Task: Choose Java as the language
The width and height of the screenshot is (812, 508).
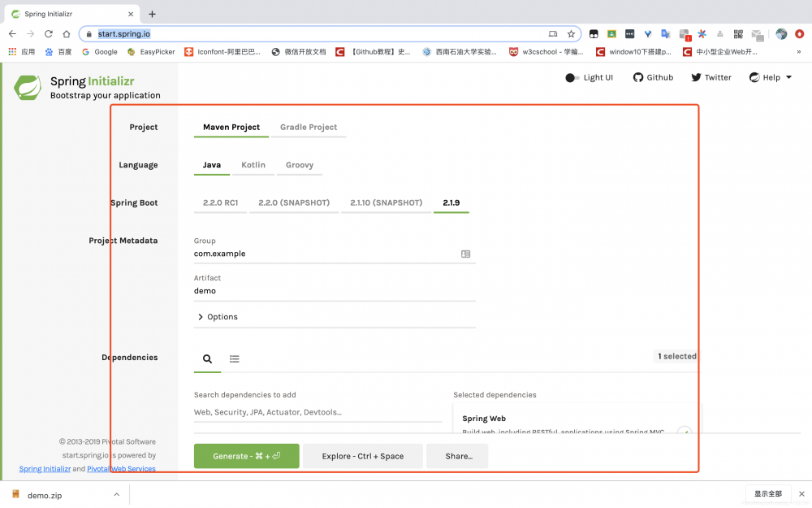Action: tap(212, 165)
